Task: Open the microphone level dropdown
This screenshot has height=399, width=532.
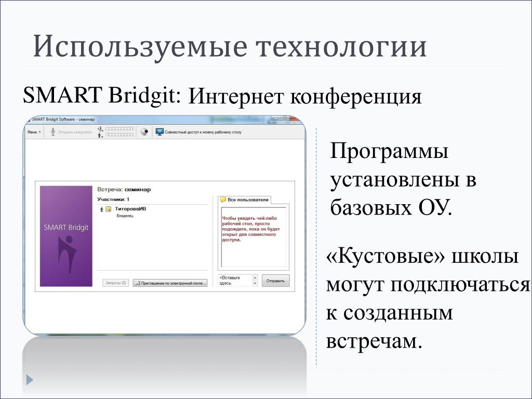Action: [x=100, y=135]
